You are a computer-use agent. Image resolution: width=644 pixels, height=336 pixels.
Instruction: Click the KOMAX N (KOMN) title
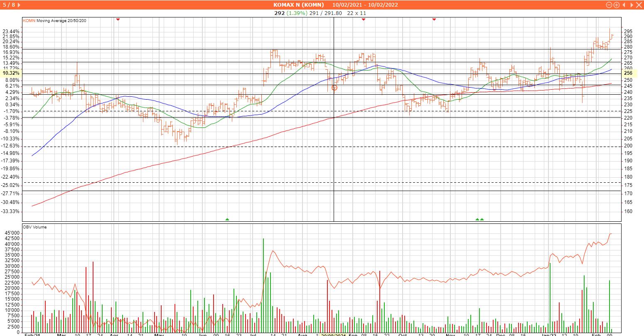pyautogui.click(x=298, y=5)
